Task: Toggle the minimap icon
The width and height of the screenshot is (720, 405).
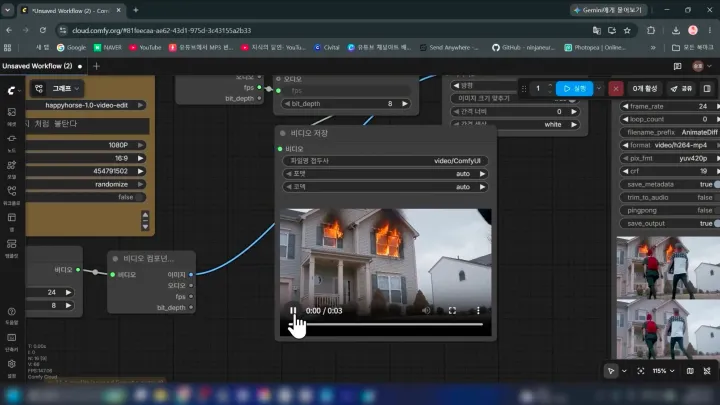Action: [x=690, y=371]
